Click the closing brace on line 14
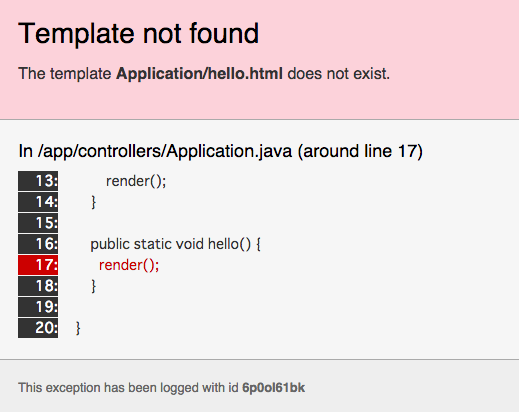Viewport: 519px width, 412px height. click(x=94, y=202)
